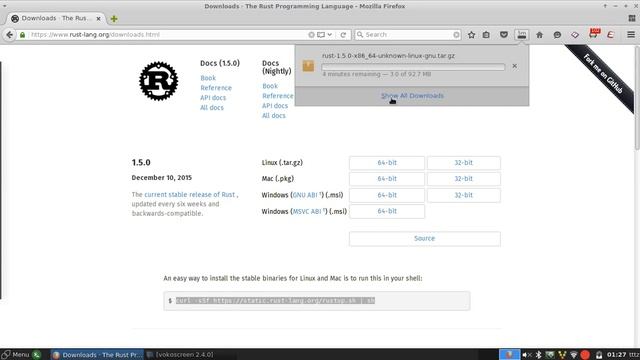Bookmark this page with the star icon
Image resolution: width=640 pixels, height=360 pixels.
(471, 35)
